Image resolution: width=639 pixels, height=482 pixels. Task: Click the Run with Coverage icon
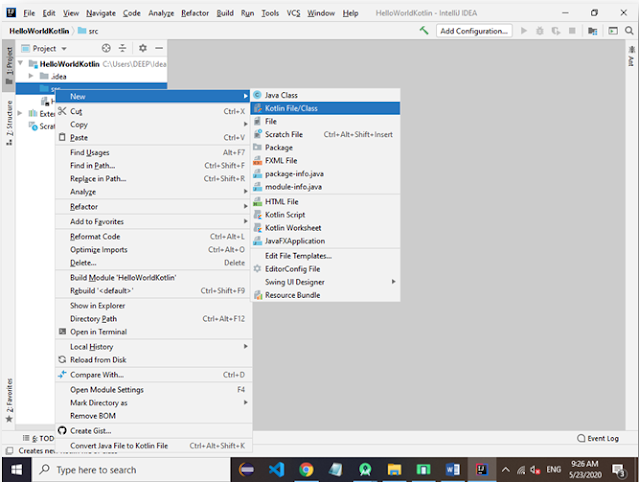pos(556,31)
